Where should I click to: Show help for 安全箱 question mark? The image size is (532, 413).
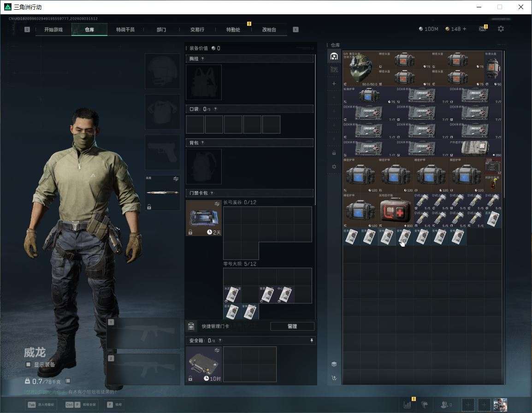pos(220,340)
